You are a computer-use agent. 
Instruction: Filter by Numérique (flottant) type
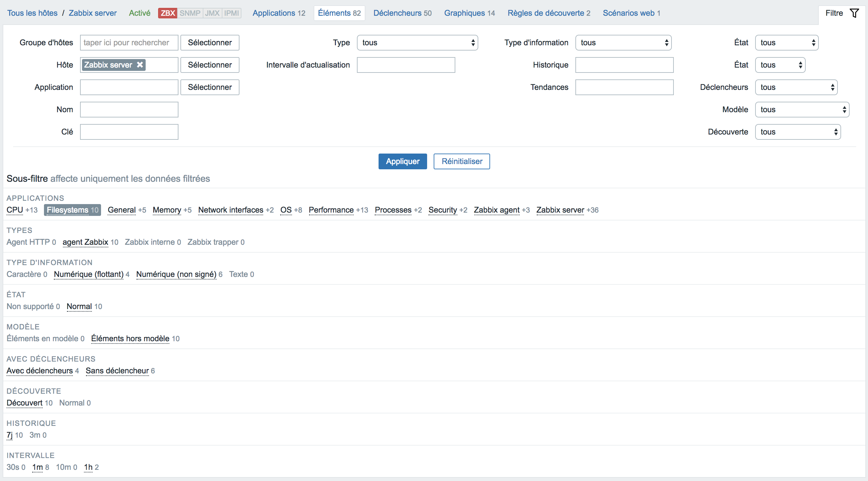89,274
